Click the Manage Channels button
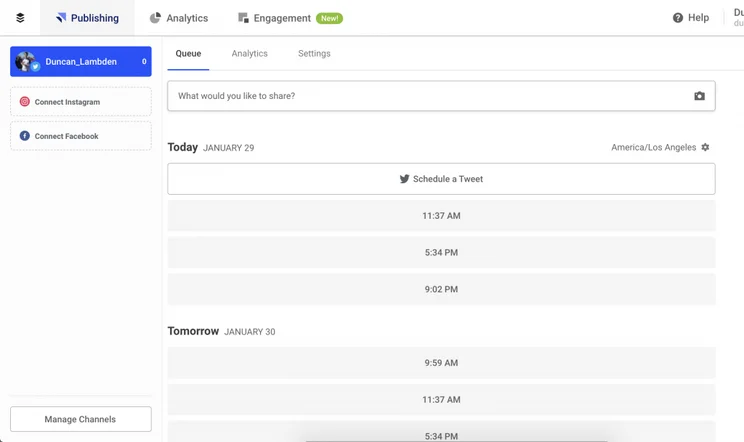This screenshot has width=744, height=442. tap(81, 419)
